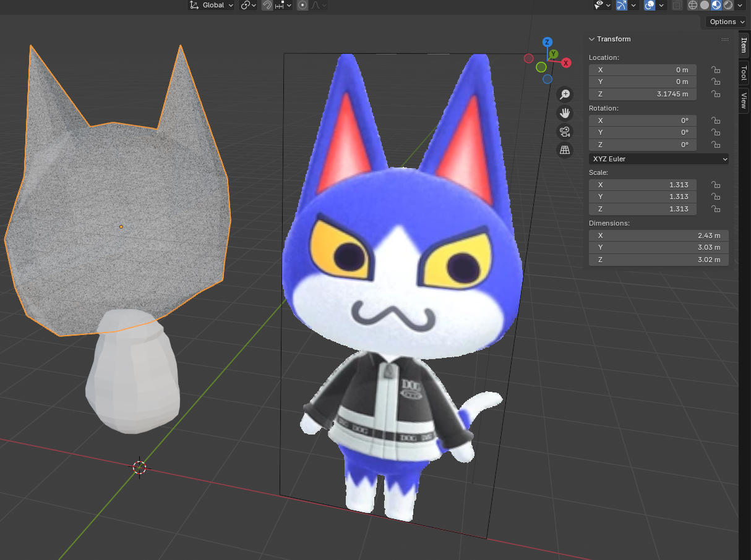Click the Scale X field

643,185
